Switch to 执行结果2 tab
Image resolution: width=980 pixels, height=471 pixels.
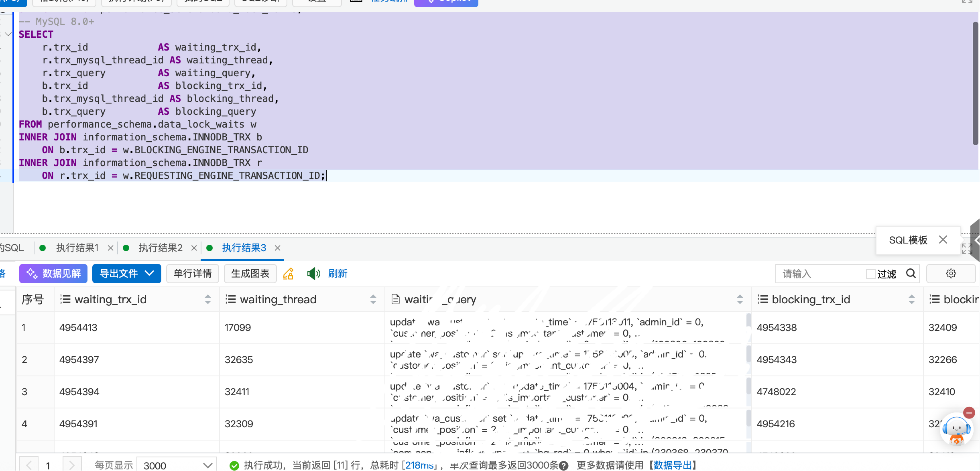click(160, 248)
